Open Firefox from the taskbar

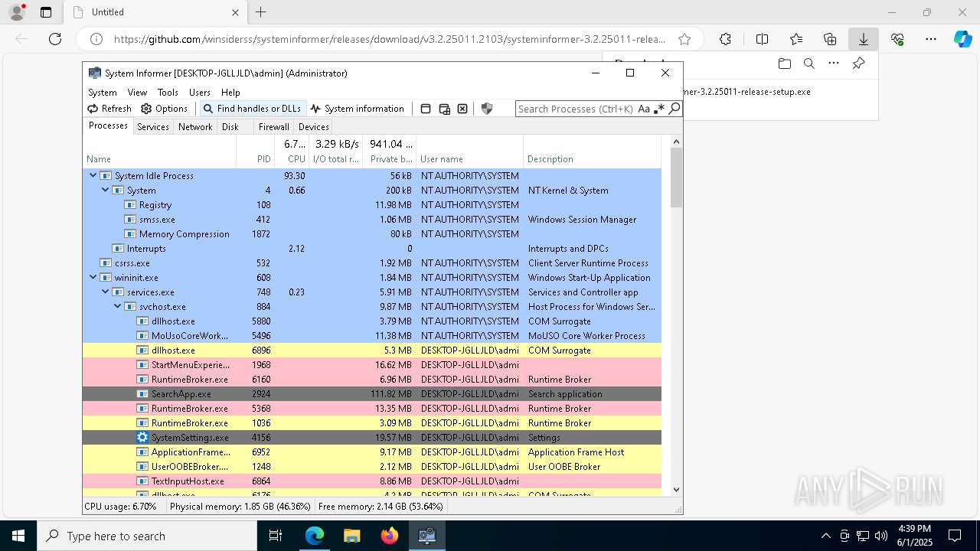point(390,536)
